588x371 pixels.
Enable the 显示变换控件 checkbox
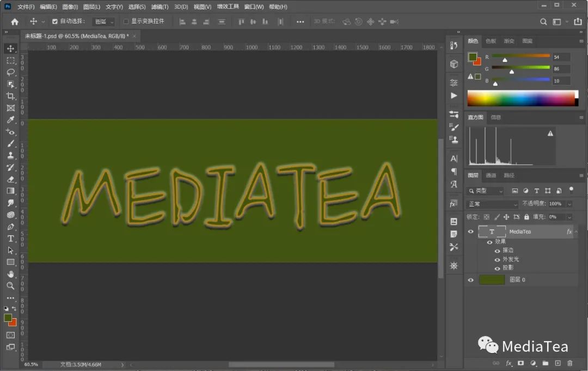click(126, 21)
